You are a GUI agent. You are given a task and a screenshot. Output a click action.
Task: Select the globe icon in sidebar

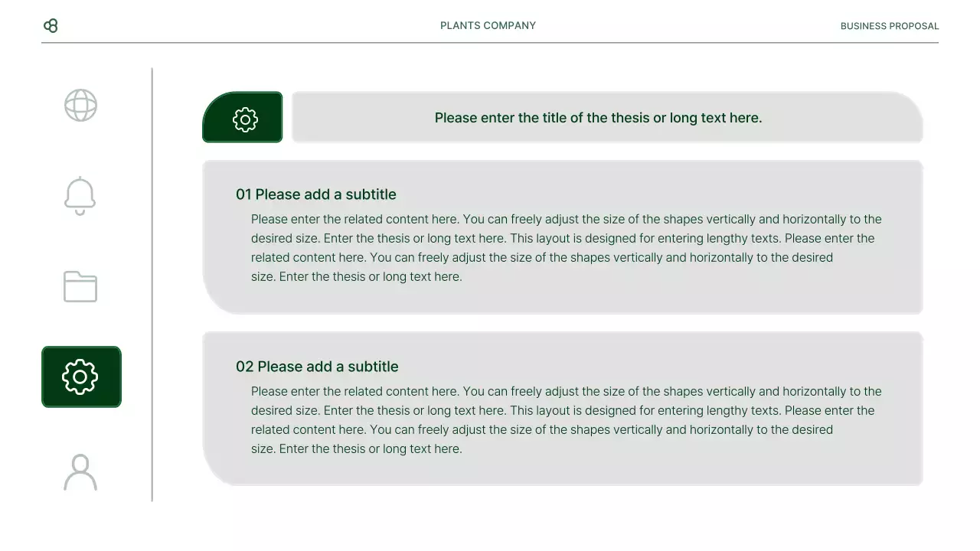(80, 106)
